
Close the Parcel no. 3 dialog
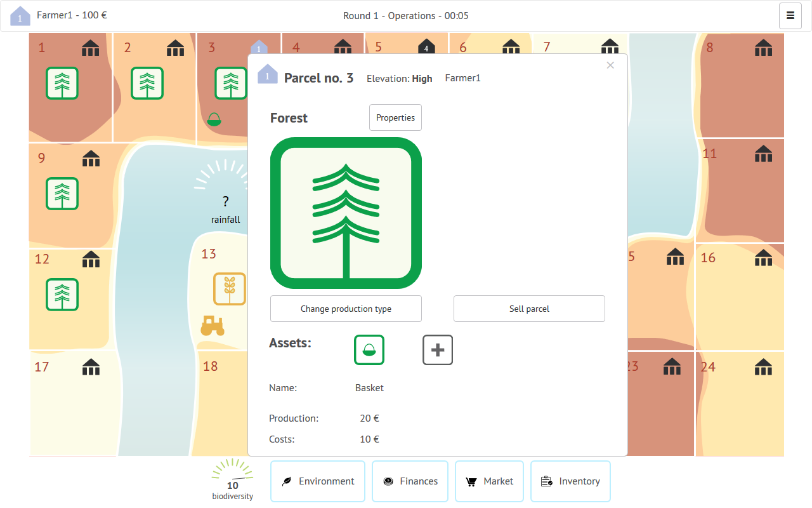click(x=610, y=65)
